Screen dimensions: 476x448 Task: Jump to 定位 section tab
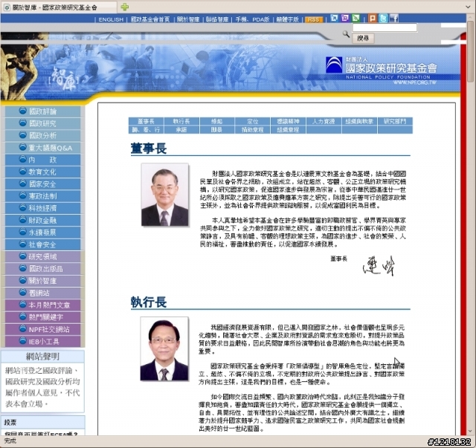point(253,121)
